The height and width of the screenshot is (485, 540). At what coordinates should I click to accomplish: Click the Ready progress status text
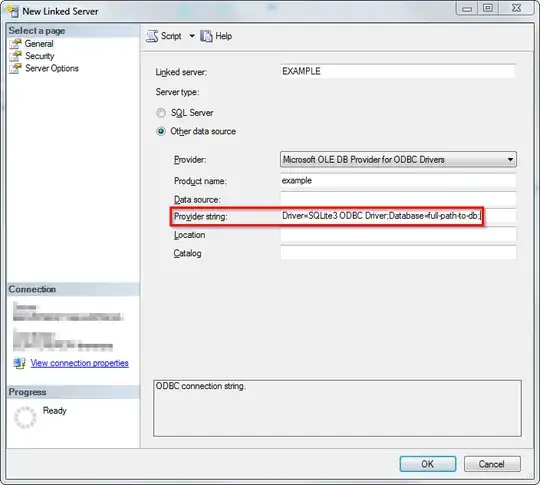pyautogui.click(x=55, y=410)
